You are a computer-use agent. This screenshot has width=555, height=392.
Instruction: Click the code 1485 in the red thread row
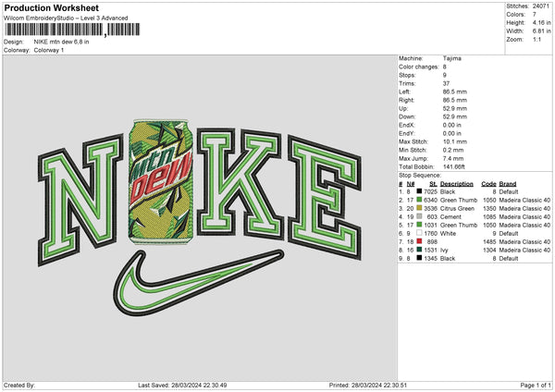point(490,241)
